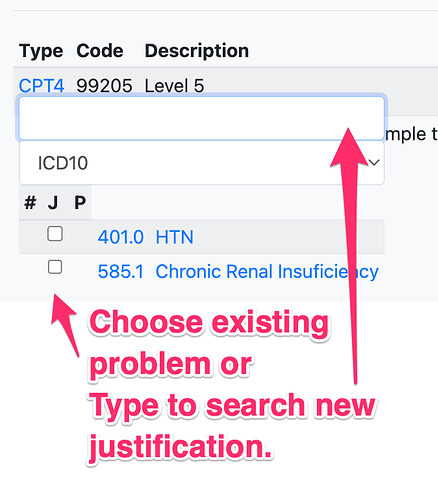Choose the Chronic Renal Insuficiency link

point(267,271)
